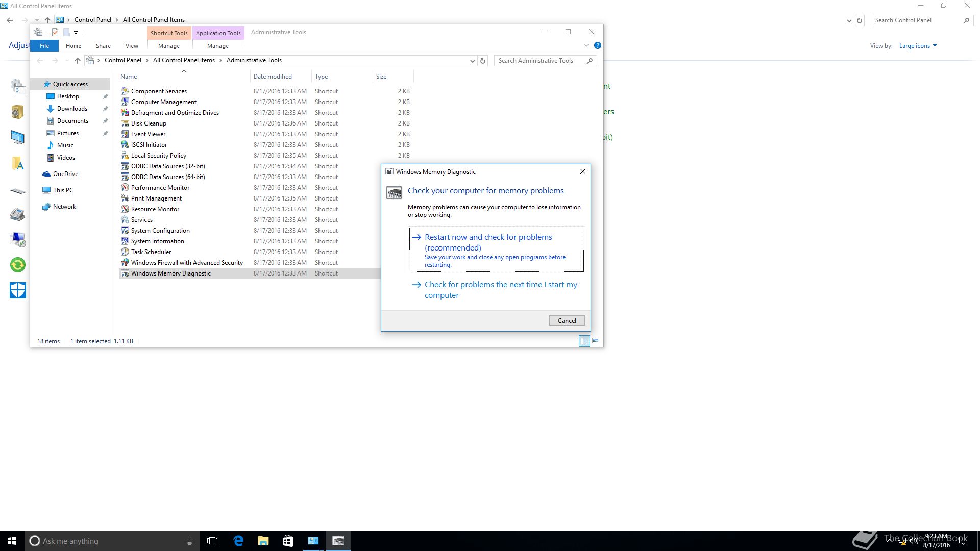Select Desktop in Quick access
This screenshot has height=551, width=980.
pos(68,96)
